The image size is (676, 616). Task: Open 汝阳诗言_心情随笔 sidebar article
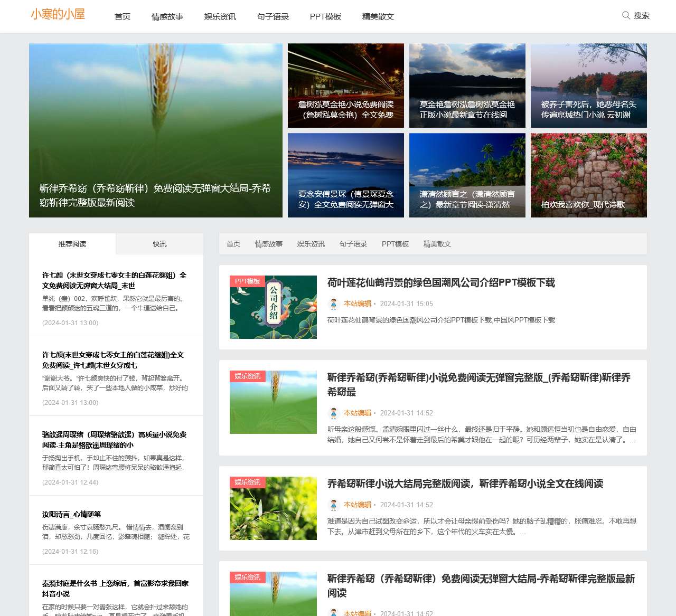coord(71,514)
